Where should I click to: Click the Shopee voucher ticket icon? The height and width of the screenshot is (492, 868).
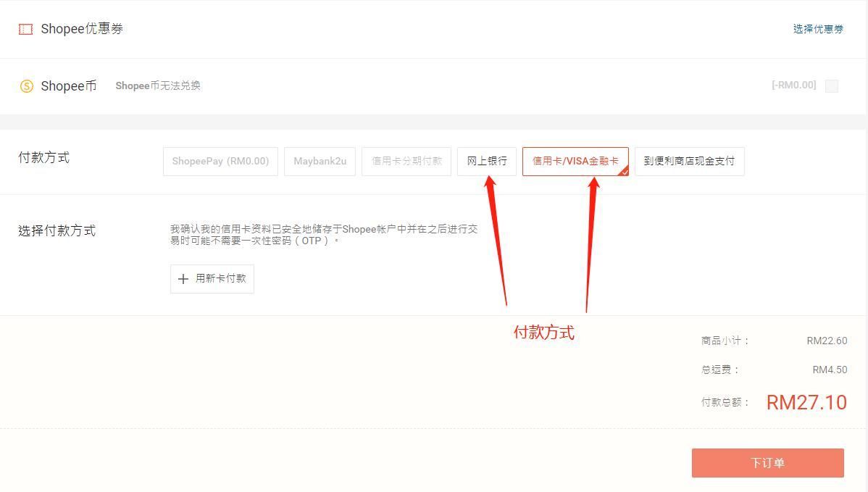click(x=25, y=29)
